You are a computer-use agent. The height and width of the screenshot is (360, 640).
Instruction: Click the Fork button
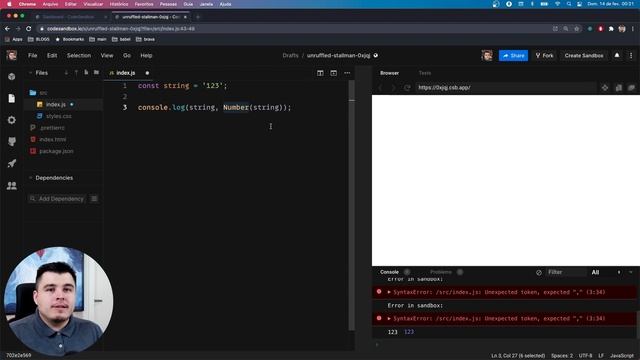pos(544,56)
